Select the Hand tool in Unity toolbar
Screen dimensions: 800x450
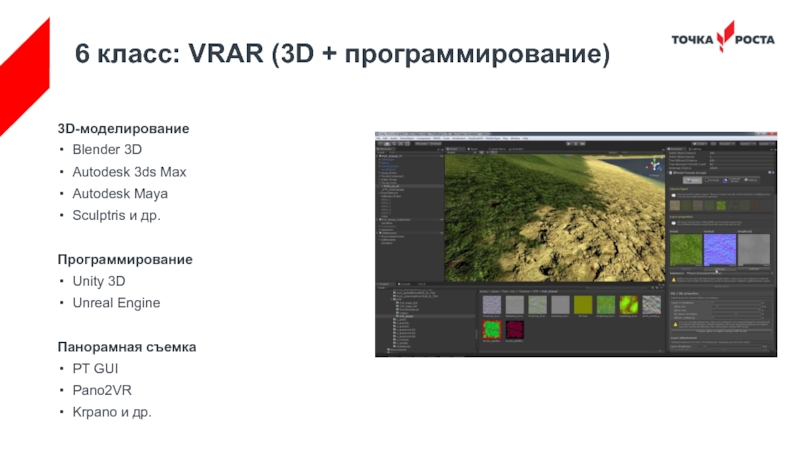point(380,144)
